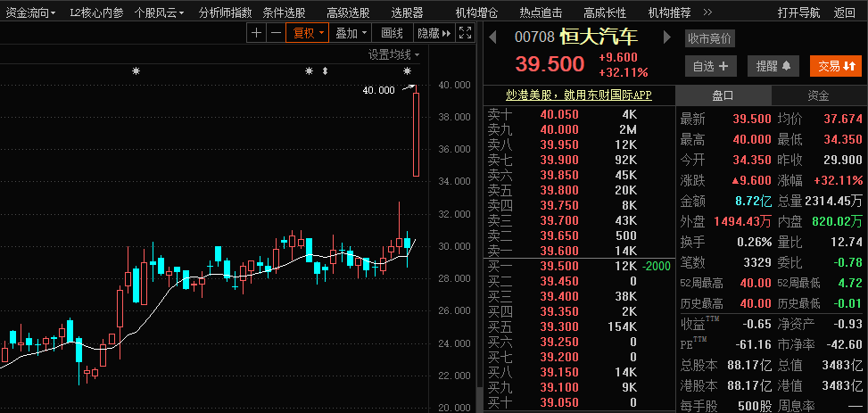Open 个股风云 menu

(160, 12)
